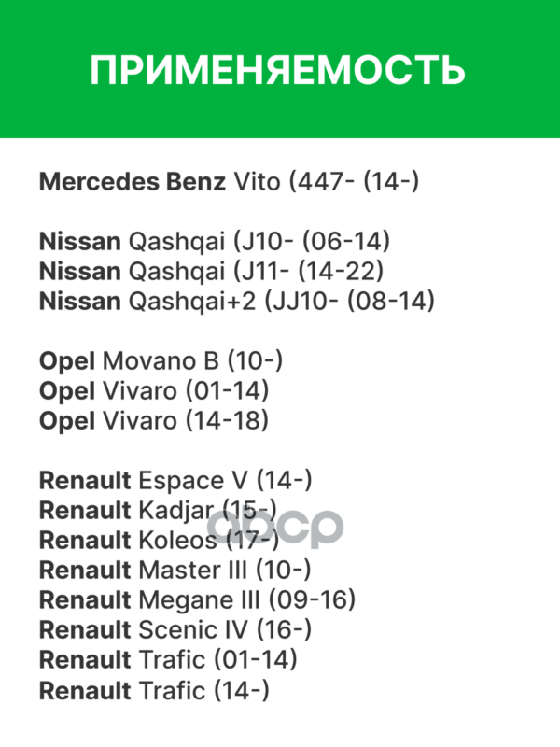
Task: Click the Renault Espace V (14-) entry
Action: point(175,481)
